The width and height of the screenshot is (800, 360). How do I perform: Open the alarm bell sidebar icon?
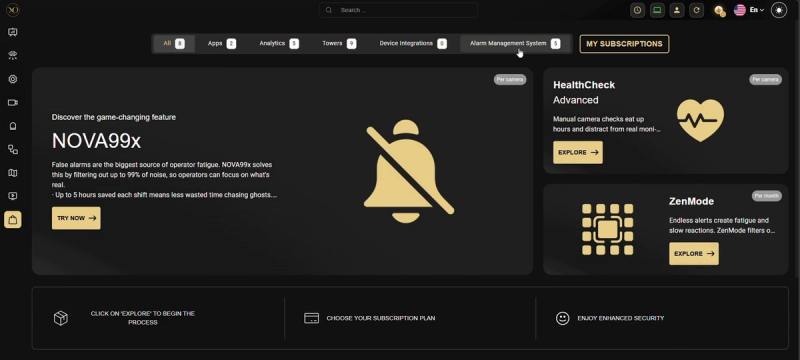coord(13,126)
